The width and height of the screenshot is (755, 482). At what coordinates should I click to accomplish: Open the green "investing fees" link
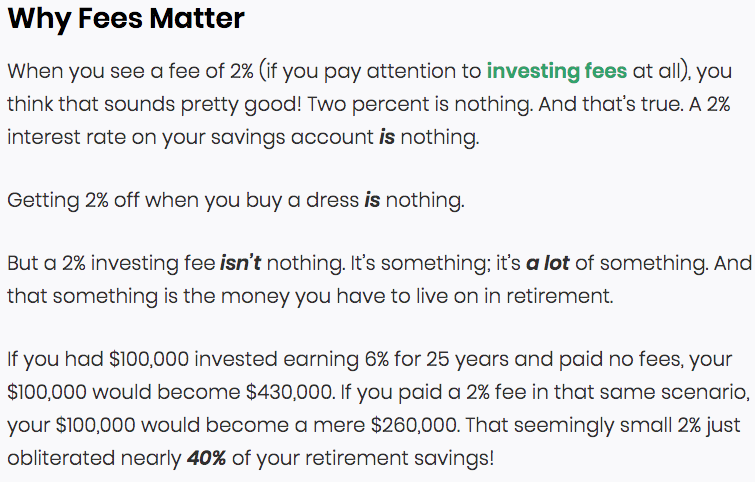coord(557,71)
